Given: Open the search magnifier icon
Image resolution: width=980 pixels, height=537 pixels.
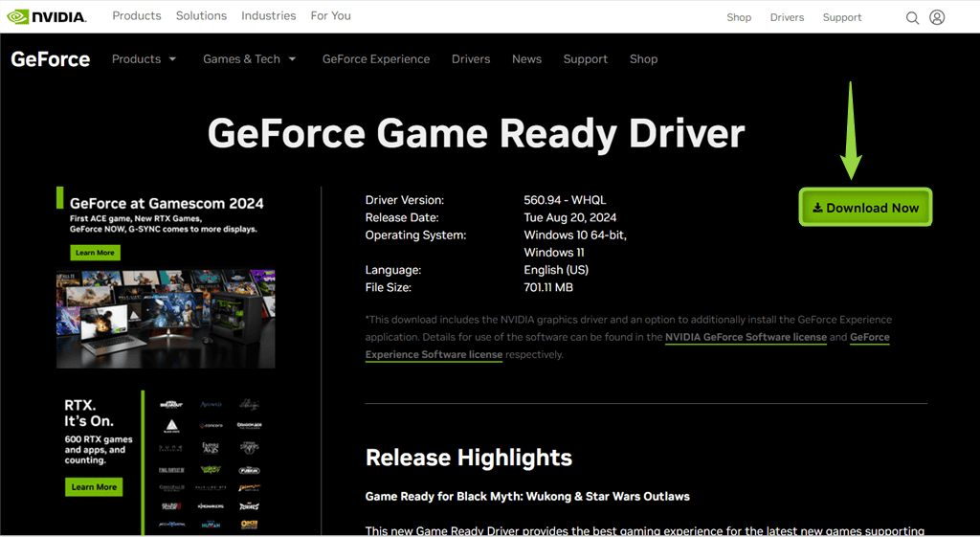Looking at the screenshot, I should pyautogui.click(x=912, y=17).
